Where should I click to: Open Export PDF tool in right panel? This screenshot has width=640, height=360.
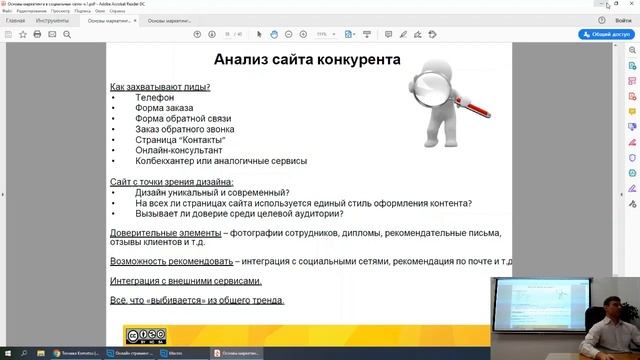632,66
